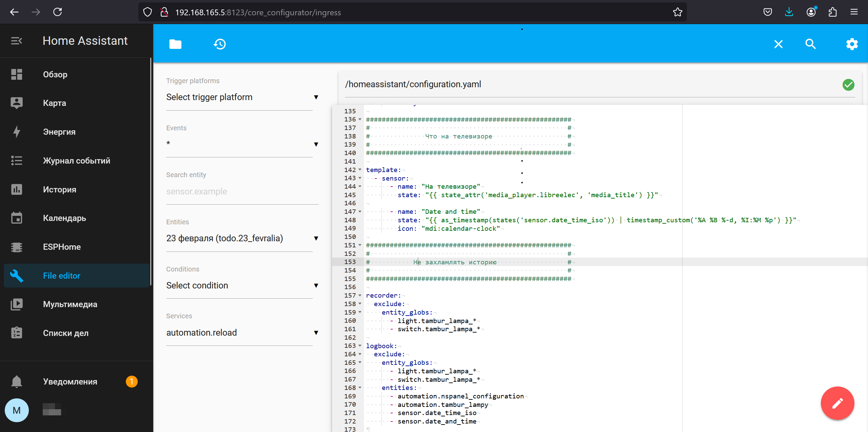This screenshot has width=868, height=432.
Task: Click on the Журнал событий menu item
Action: tap(77, 161)
